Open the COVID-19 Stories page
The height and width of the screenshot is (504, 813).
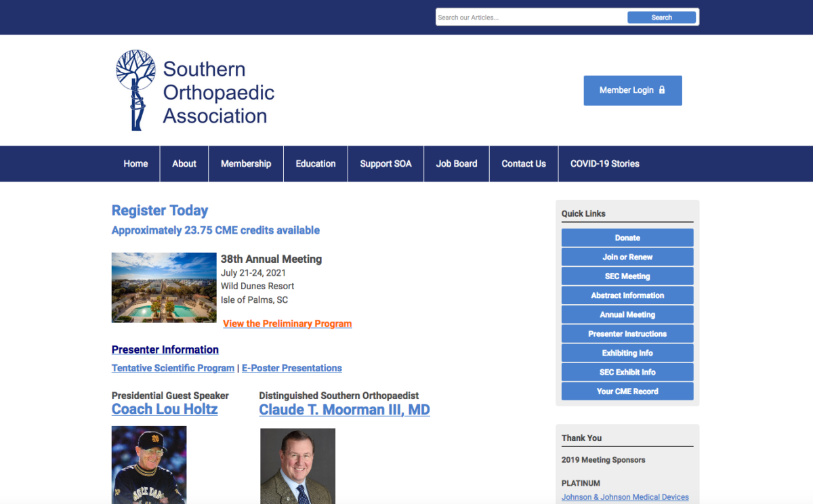tap(604, 163)
